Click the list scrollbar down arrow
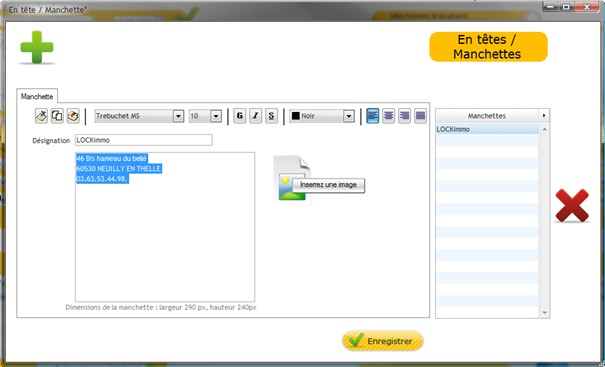The width and height of the screenshot is (605, 367). (x=544, y=313)
